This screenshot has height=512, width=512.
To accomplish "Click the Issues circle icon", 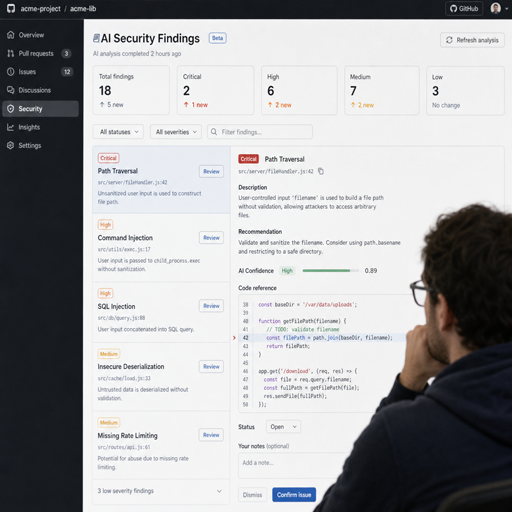I will point(11,72).
